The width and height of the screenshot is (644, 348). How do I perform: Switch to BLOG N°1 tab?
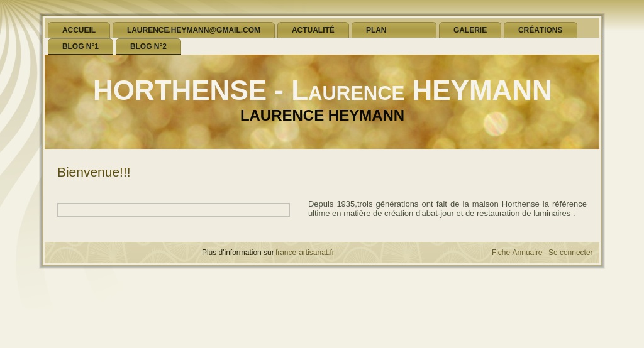pyautogui.click(x=80, y=46)
